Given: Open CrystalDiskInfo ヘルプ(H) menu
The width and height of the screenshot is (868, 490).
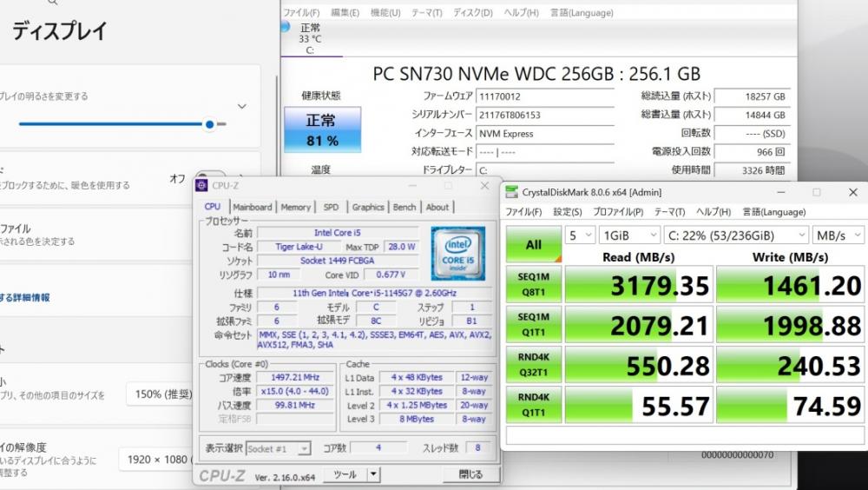Looking at the screenshot, I should (x=521, y=12).
